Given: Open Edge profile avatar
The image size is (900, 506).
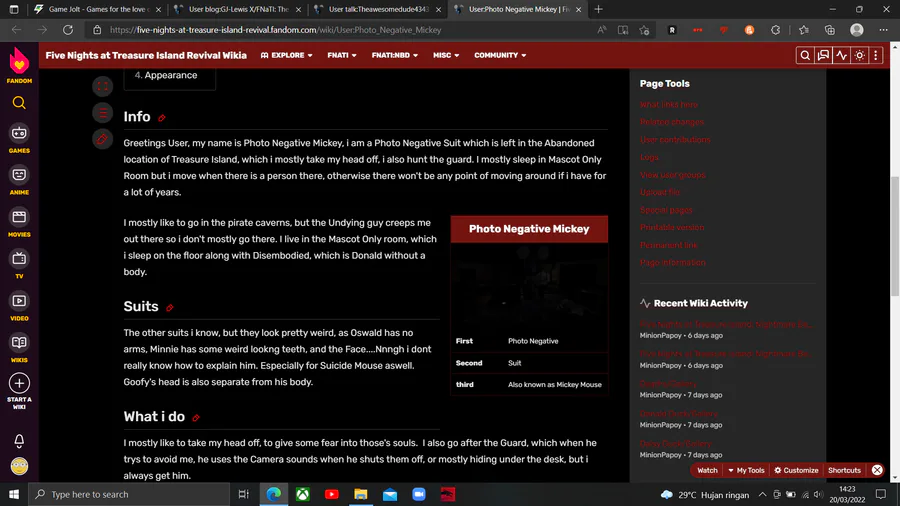Looking at the screenshot, I should point(856,30).
